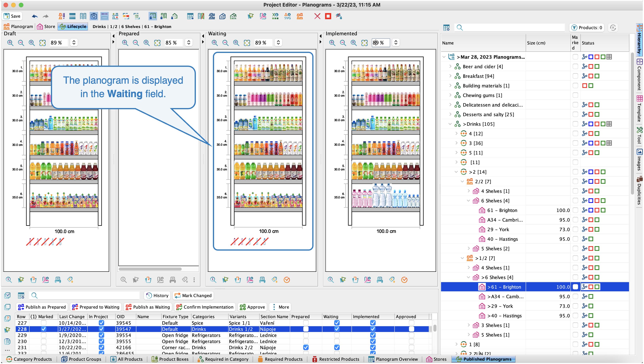Click orange checkmark icon below Implemented panel

404,280
